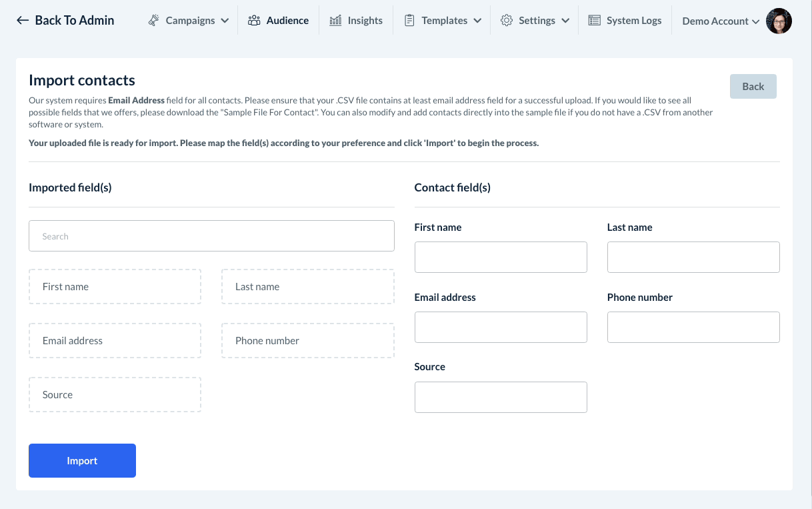This screenshot has width=812, height=509.
Task: Click the Phone number contact field box
Action: coord(693,327)
